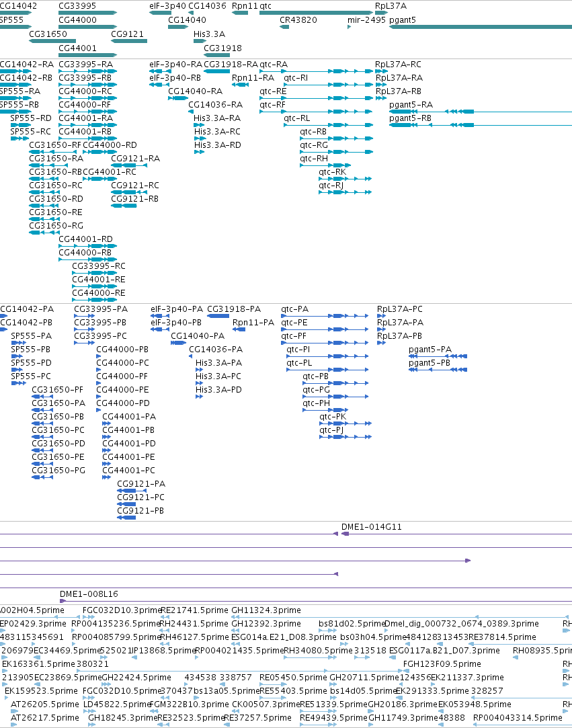The width and height of the screenshot is (572, 728).
Task: Click protein CG44000-PD
Action: [x=97, y=410]
